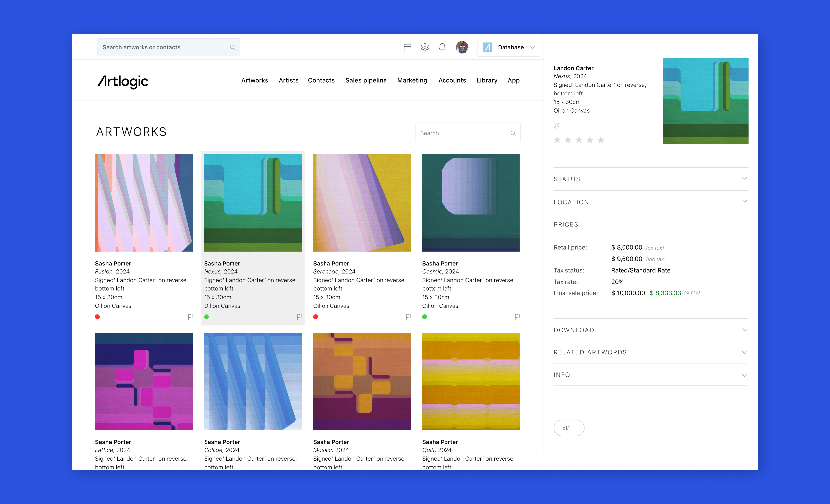Set rating to five stars
The height and width of the screenshot is (504, 830).
(x=601, y=140)
